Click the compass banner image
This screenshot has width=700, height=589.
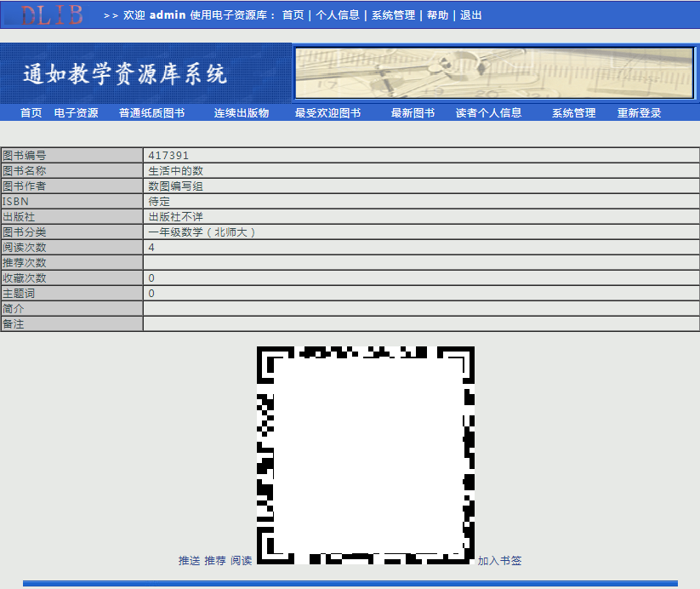click(494, 73)
